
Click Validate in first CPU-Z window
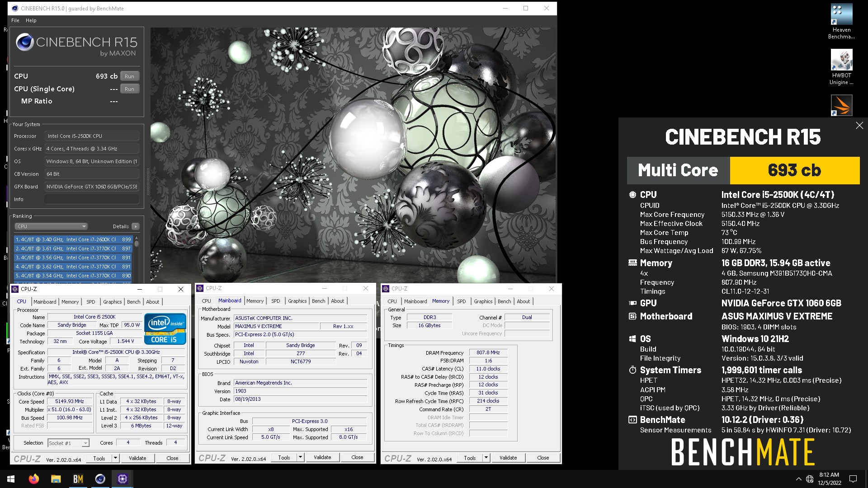coord(137,458)
